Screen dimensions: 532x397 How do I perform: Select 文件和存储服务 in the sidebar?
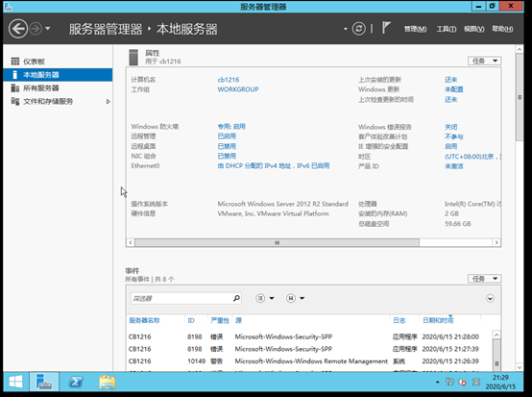pos(58,101)
